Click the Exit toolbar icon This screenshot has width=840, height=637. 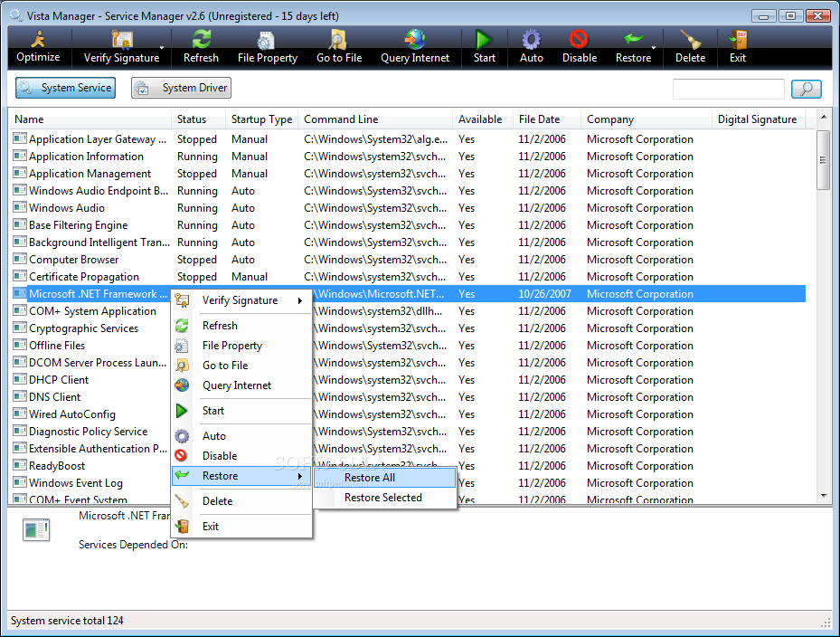tap(738, 47)
